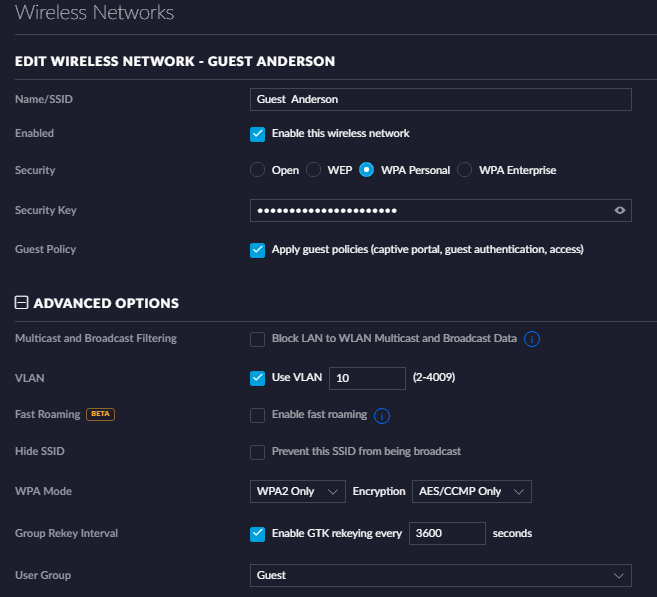Toggle the Use VLAN checkbox
657x597 pixels.
coord(257,378)
